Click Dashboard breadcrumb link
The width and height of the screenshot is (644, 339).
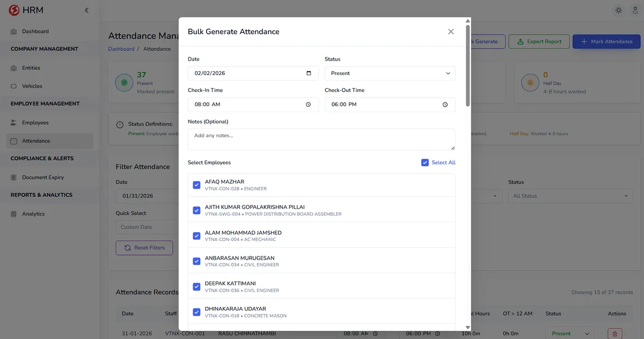point(121,49)
